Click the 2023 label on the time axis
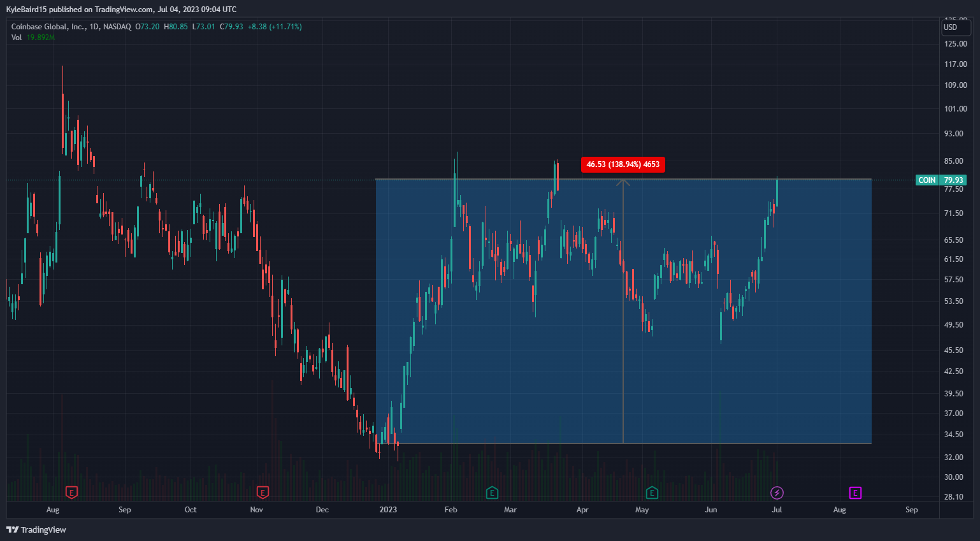The width and height of the screenshot is (980, 541). point(388,510)
